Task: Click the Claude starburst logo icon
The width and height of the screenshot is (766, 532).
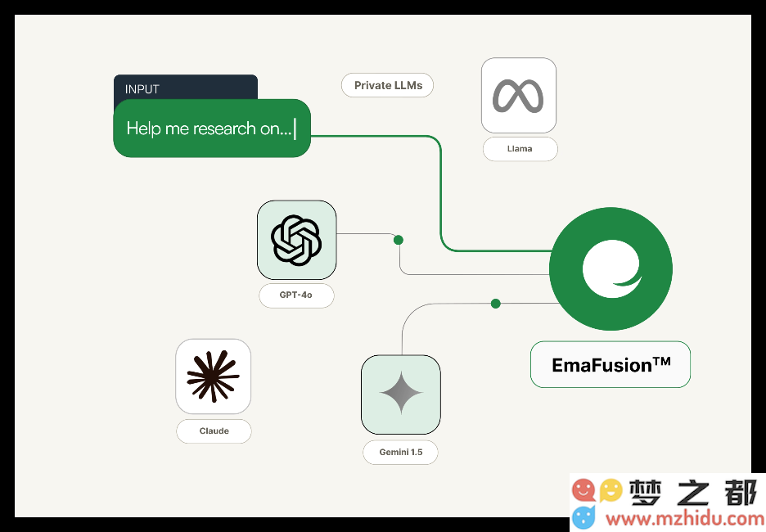Action: pyautogui.click(x=213, y=376)
